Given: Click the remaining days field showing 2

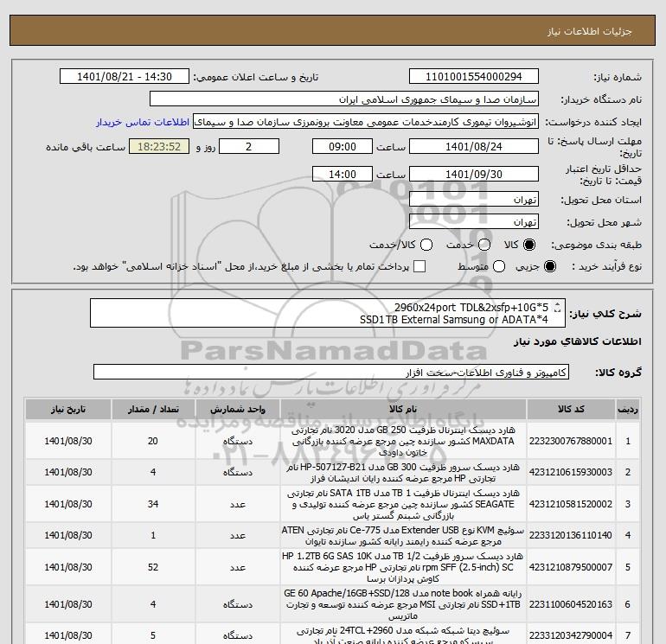Looking at the screenshot, I should coord(249,147).
